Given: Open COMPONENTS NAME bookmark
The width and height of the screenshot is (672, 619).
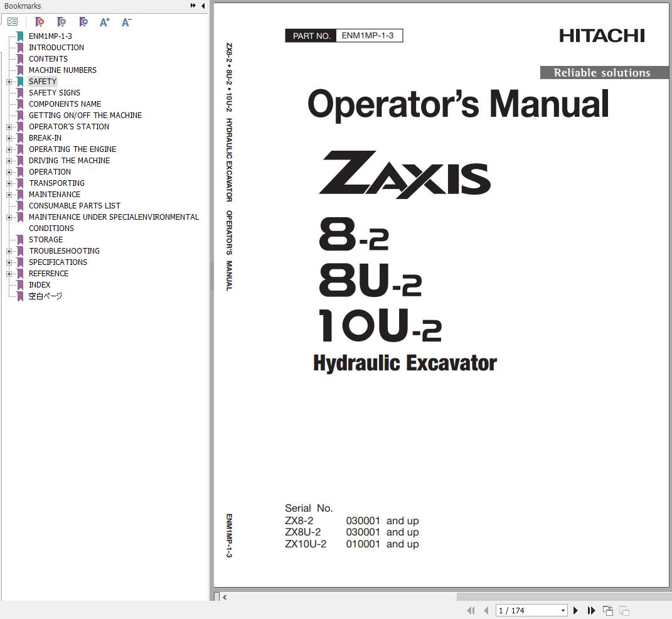Looking at the screenshot, I should click(x=65, y=104).
